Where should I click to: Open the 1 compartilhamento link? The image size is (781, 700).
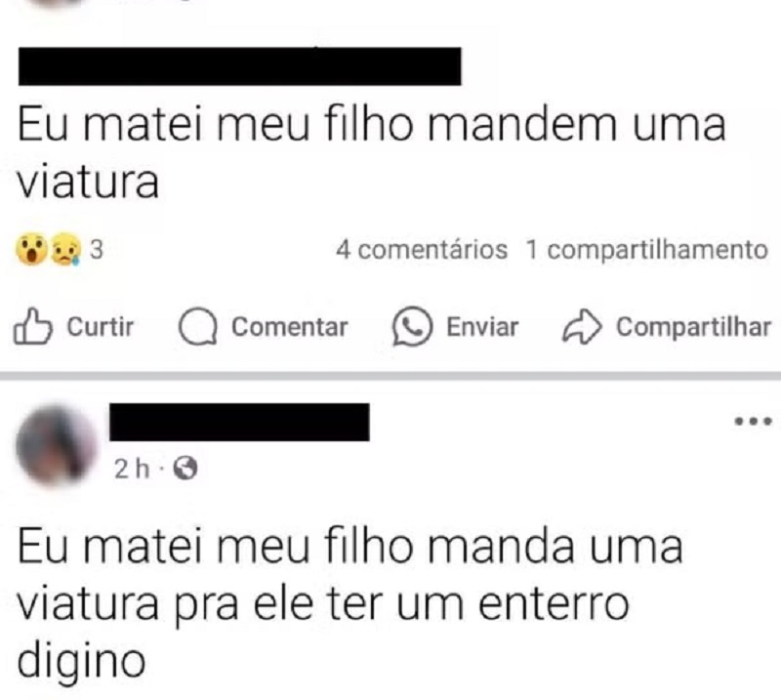tap(646, 250)
